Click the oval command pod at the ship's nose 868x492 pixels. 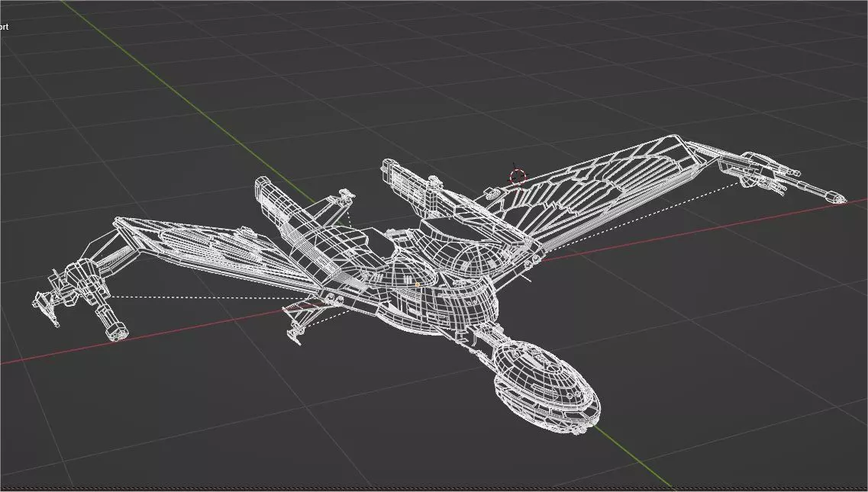click(546, 386)
